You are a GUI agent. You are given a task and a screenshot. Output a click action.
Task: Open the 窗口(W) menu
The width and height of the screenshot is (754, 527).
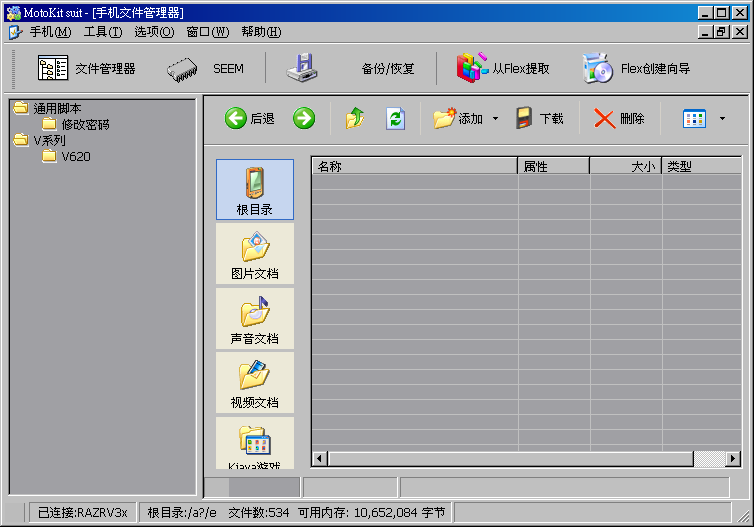[208, 32]
